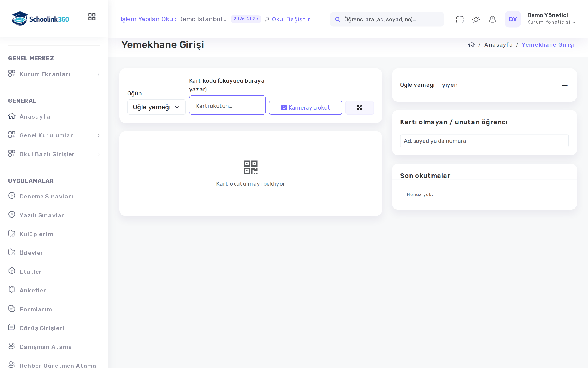Toggle the sidebar grid menu icon

coord(92,17)
